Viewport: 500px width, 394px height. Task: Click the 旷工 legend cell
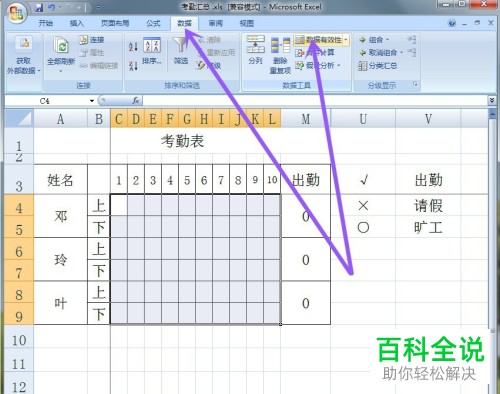point(428,227)
